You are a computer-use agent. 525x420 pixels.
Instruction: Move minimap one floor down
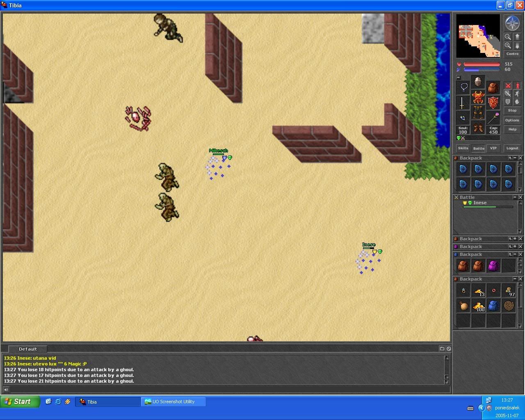pyautogui.click(x=517, y=46)
